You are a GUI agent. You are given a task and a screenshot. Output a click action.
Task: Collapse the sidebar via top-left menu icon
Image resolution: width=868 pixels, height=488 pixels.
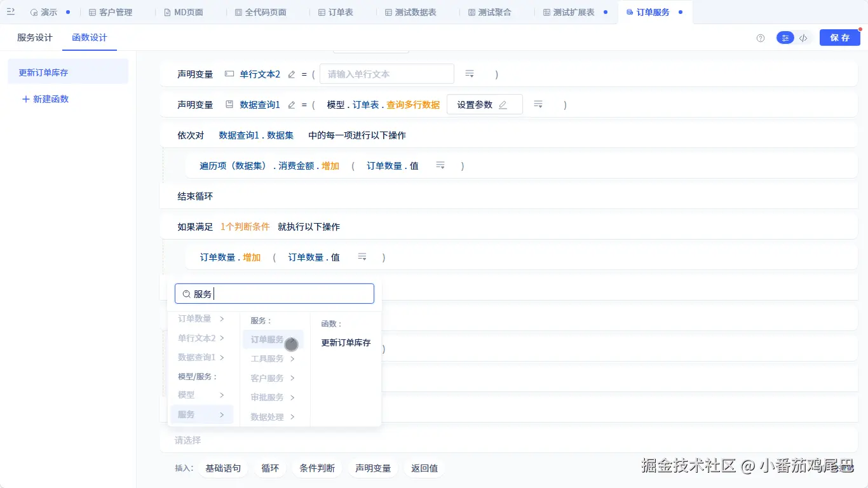point(10,12)
